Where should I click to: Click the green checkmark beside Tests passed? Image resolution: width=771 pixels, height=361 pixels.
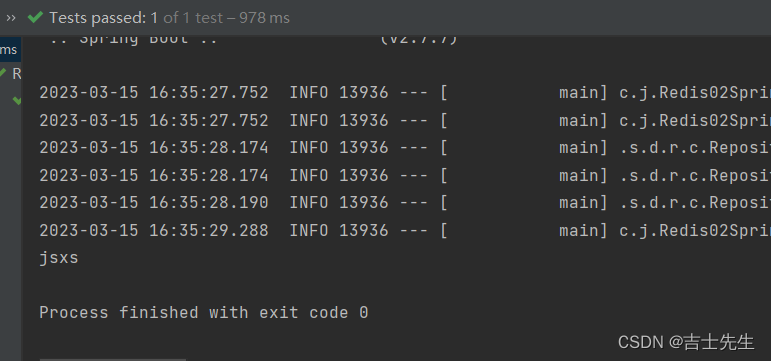pos(35,18)
